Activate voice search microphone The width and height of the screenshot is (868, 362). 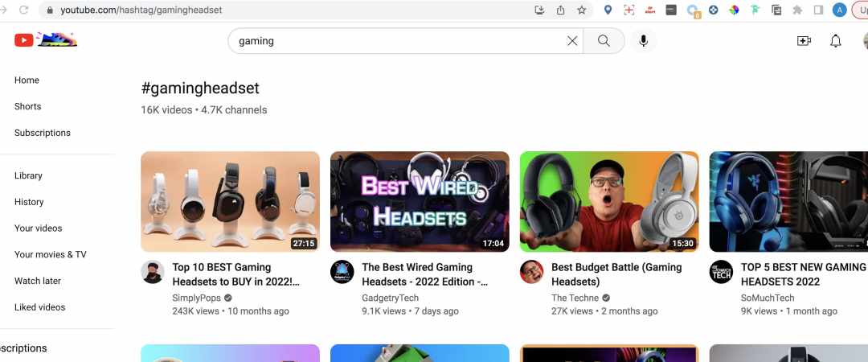point(643,41)
